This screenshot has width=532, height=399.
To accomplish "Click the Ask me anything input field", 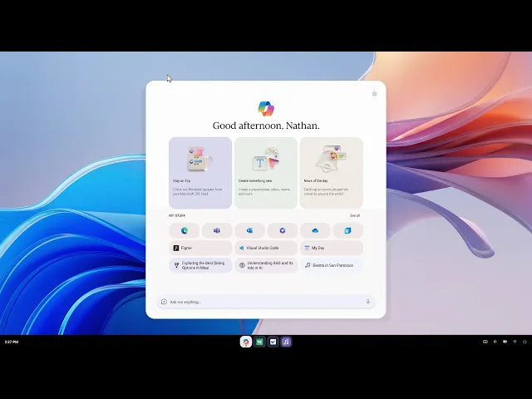I will (266, 302).
